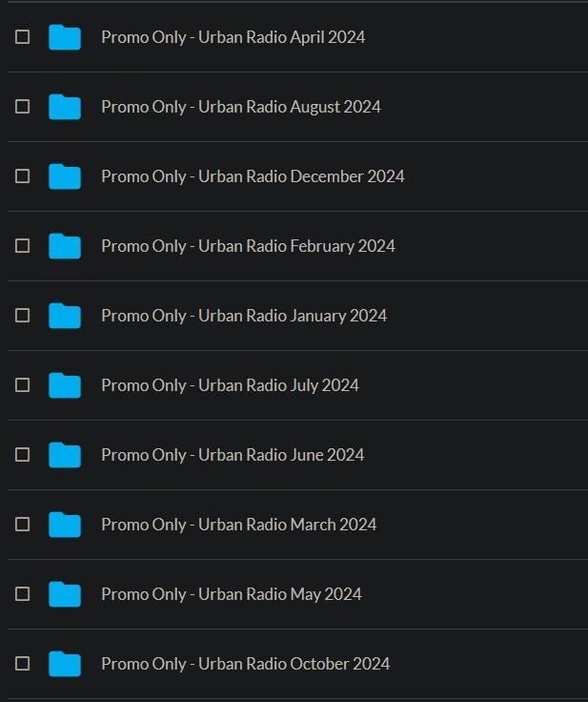Open Promo Only - Urban Radio June 2024
Image resolution: width=588 pixels, height=702 pixels.
(233, 455)
